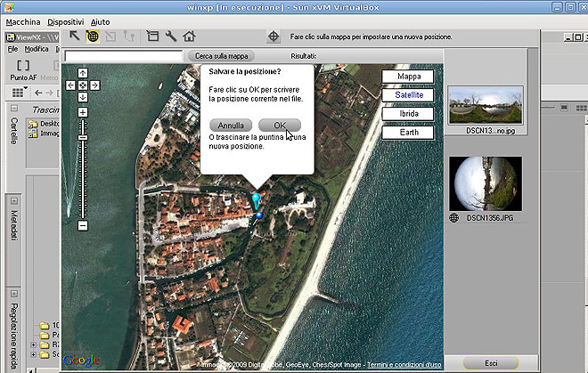Click Cerca sulla mappa button
The image size is (588, 373).
(221, 56)
